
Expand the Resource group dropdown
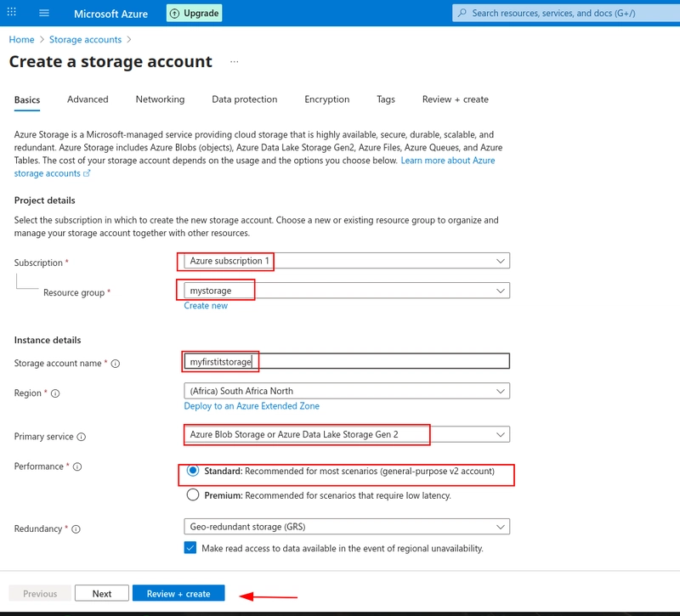tap(347, 291)
